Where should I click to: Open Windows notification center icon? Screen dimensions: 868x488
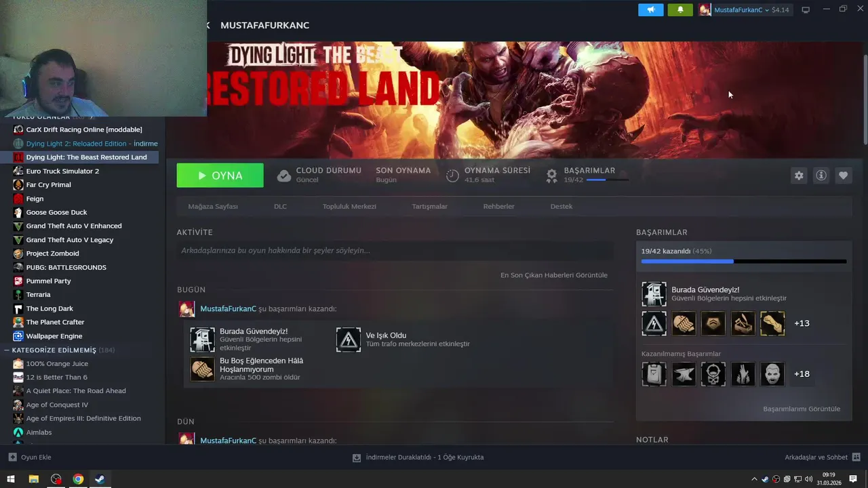point(854,479)
